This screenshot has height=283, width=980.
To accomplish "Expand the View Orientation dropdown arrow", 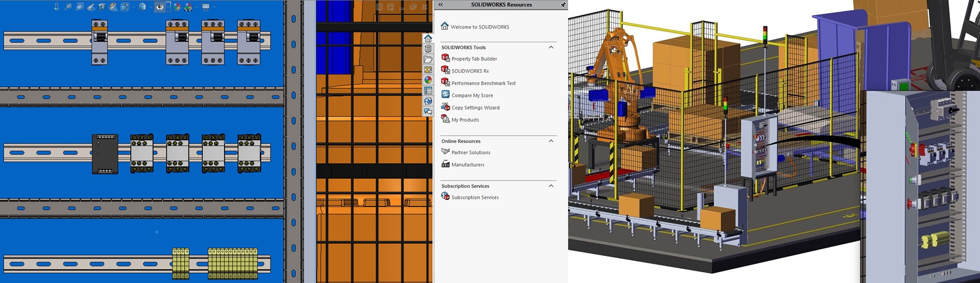I will coord(133,7).
